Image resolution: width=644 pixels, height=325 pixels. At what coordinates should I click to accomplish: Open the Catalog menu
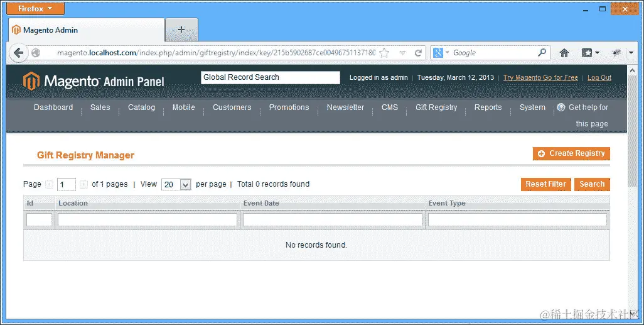pyautogui.click(x=141, y=107)
